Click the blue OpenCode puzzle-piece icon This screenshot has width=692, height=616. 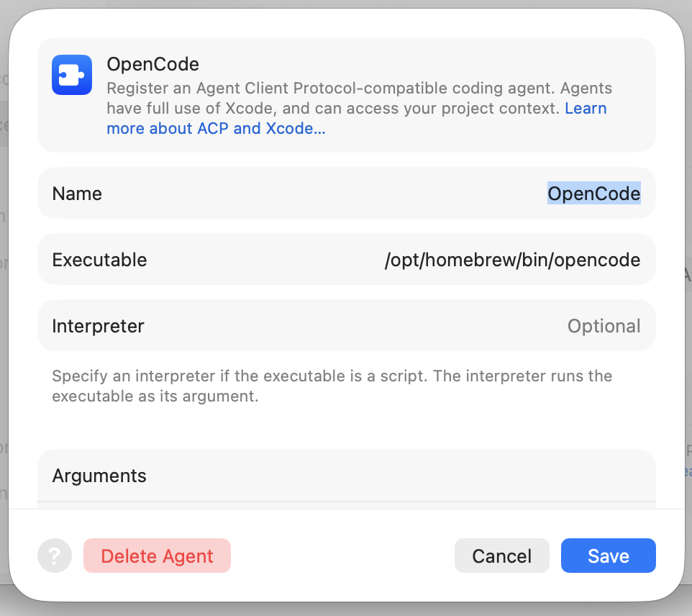72,75
